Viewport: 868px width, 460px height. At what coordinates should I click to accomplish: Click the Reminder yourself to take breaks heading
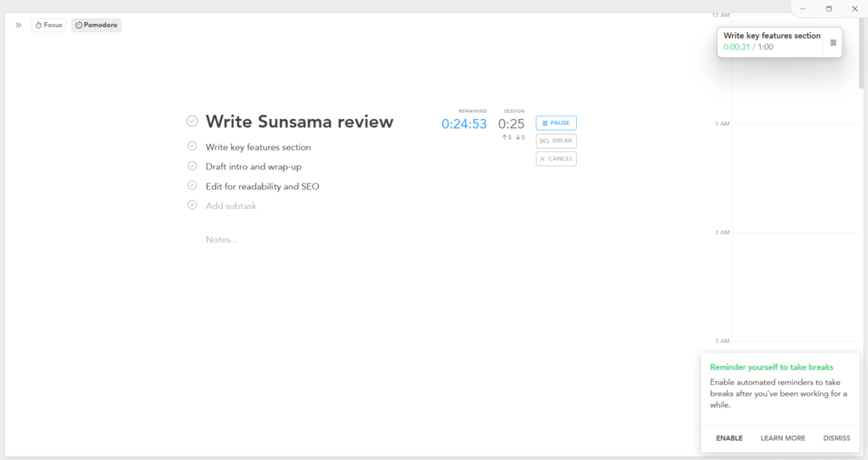[771, 367]
